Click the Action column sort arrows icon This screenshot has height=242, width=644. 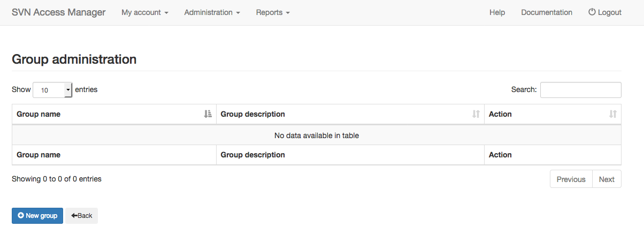(613, 114)
